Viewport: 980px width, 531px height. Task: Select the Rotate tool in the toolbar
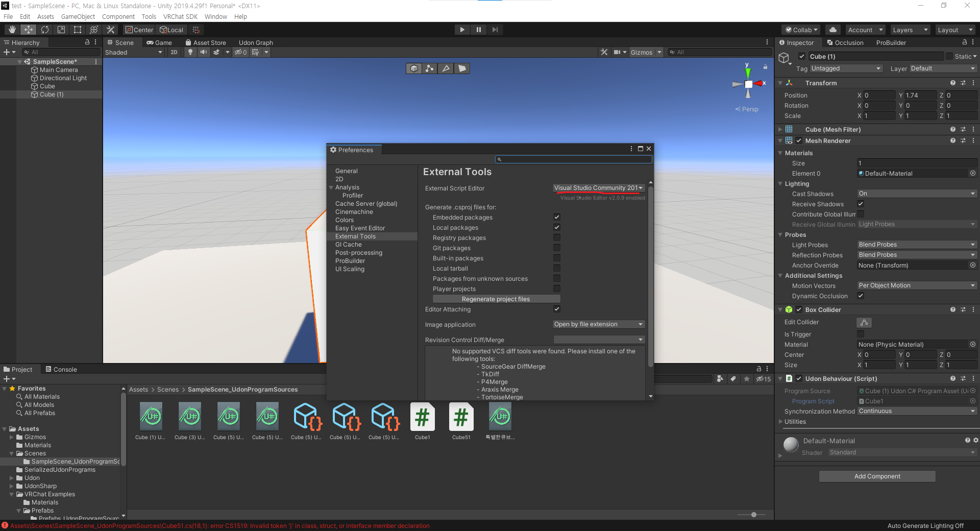tap(45, 30)
